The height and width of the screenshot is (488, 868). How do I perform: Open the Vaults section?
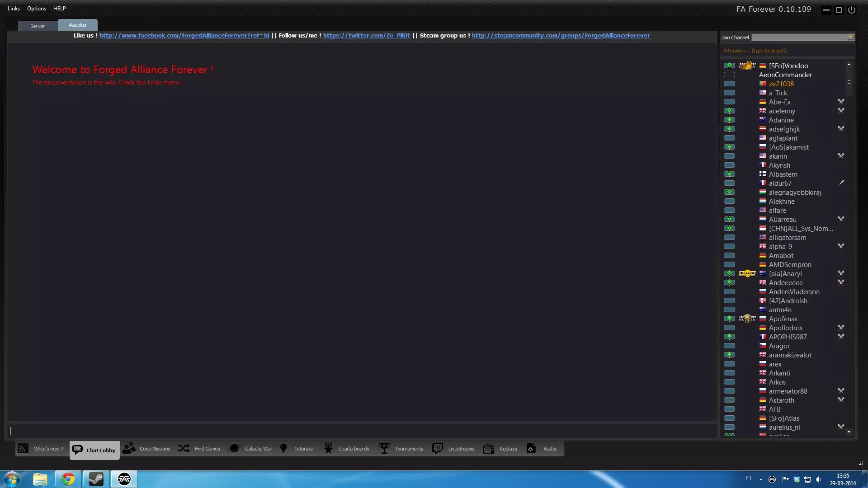click(x=542, y=449)
